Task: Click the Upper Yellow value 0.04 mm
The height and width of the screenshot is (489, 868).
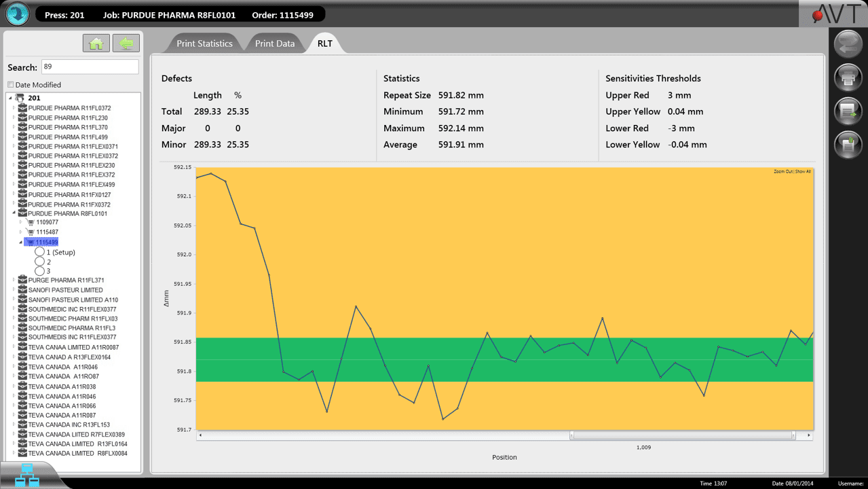Action: pos(685,111)
